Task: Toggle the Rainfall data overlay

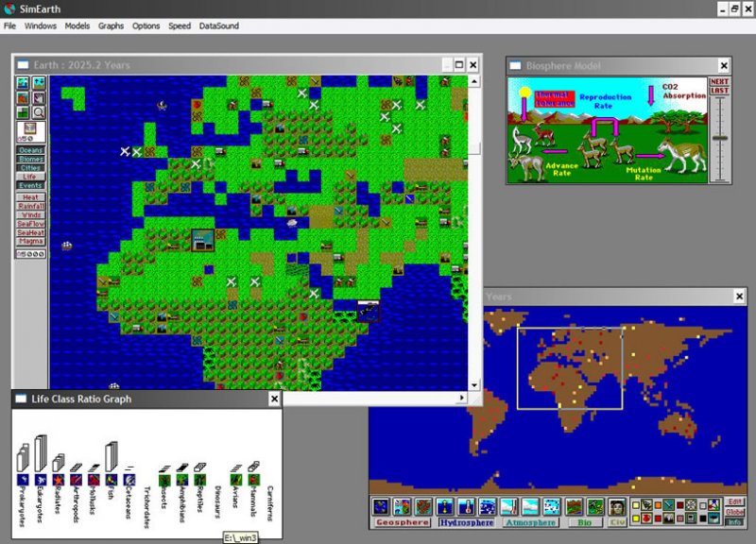Action: tap(31, 206)
